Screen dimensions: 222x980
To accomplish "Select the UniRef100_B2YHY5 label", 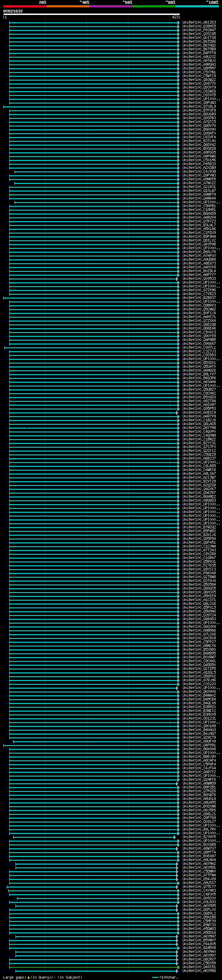I will [x=199, y=837].
